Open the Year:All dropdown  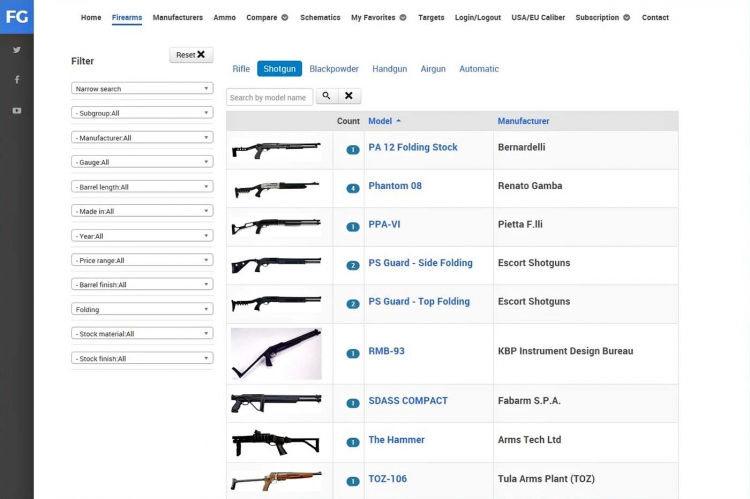[142, 236]
